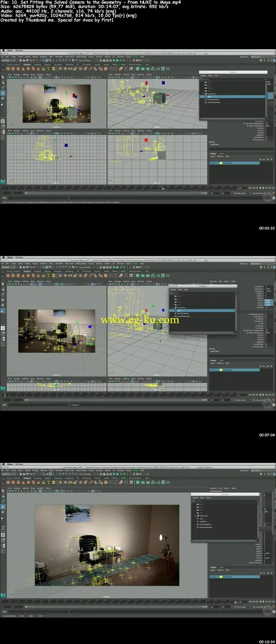Open the layer editor Options menu in middle frame
Screen dimensions: 276x644
[220, 363]
